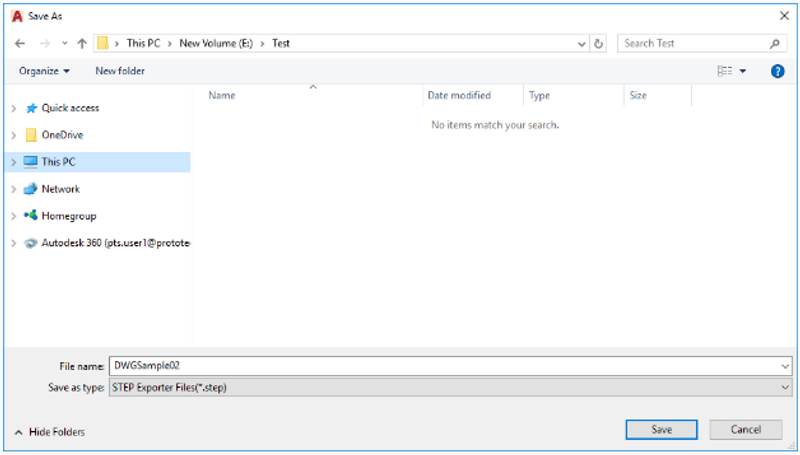This screenshot has width=800, height=455.
Task: Change view using the view layout icon
Action: pyautogui.click(x=724, y=71)
